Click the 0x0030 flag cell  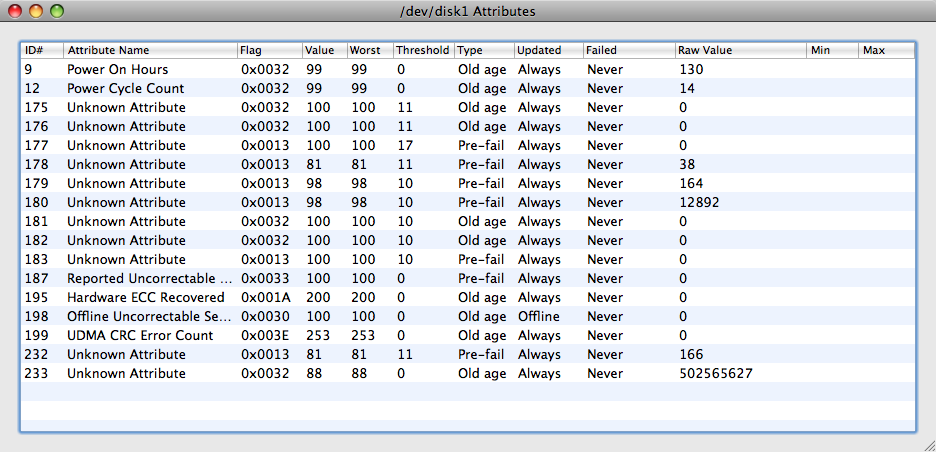click(x=265, y=316)
